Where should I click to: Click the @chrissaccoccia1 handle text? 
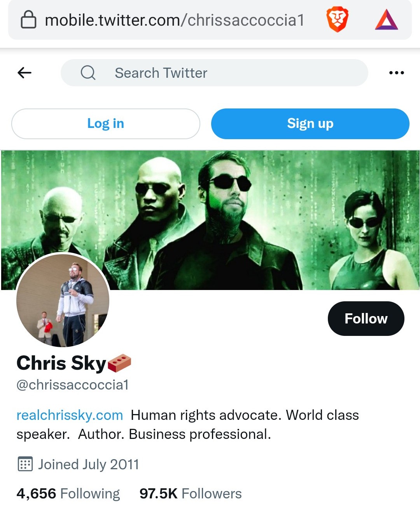[73, 385]
